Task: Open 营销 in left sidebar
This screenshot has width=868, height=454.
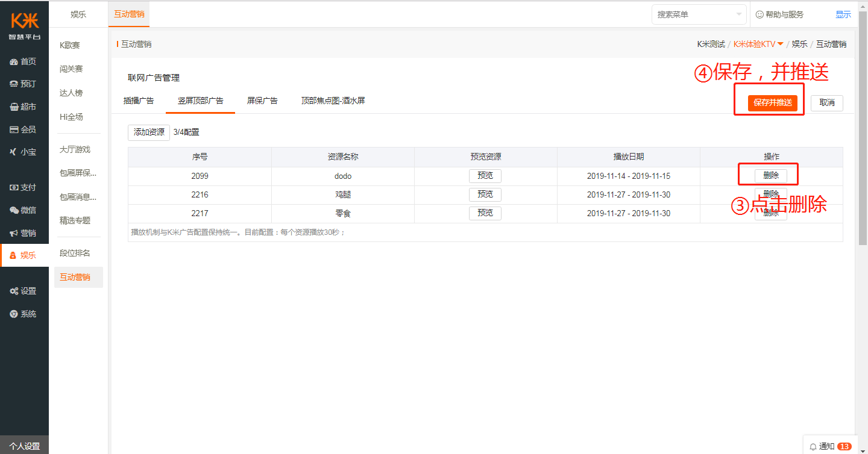Action: tap(24, 233)
